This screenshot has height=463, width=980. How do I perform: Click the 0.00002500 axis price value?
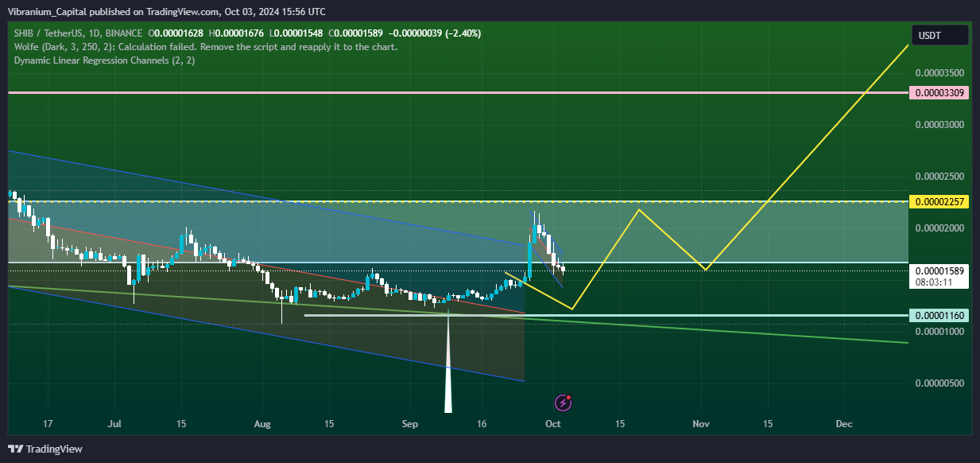(x=939, y=176)
